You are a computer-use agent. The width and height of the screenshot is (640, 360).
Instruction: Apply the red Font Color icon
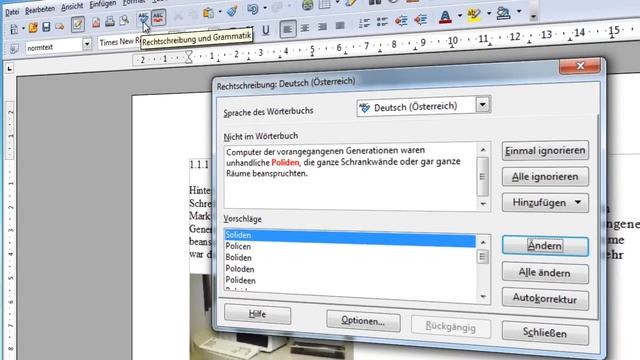pos(445,17)
